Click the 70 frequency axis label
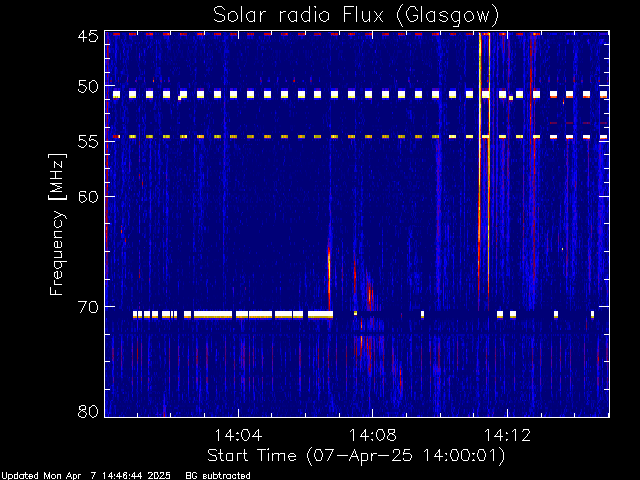This screenshot has width=640, height=480. pos(88,307)
